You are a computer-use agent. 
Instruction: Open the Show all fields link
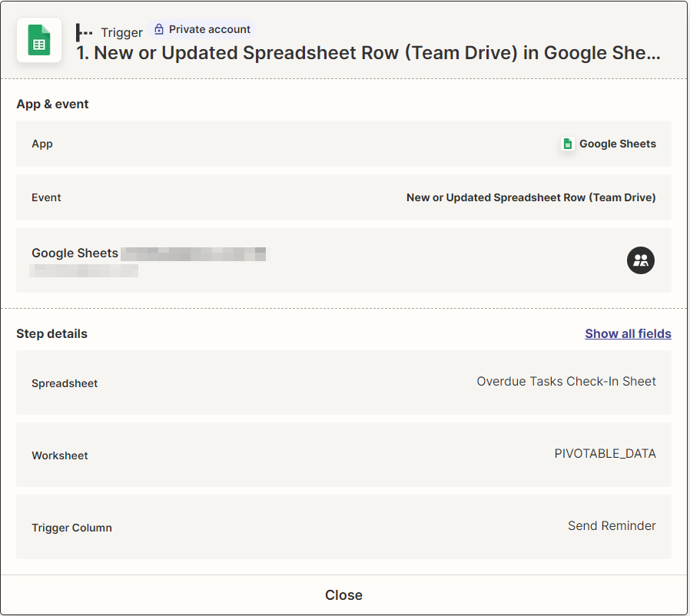click(628, 333)
